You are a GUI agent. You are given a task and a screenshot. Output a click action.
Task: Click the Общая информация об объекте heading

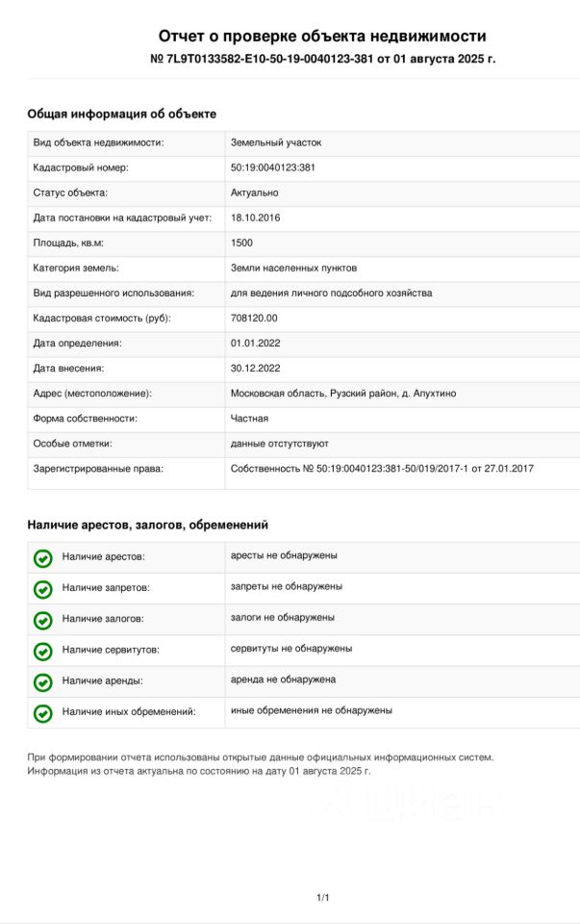(121, 115)
